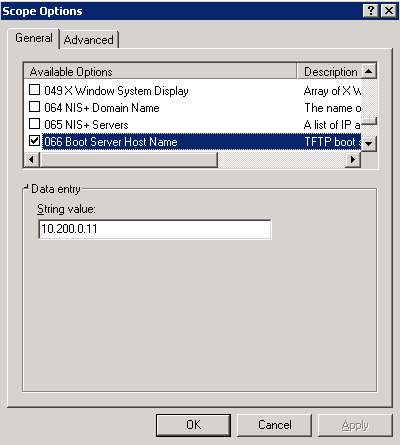Select the General tab
The width and height of the screenshot is (400, 445).
coord(34,38)
